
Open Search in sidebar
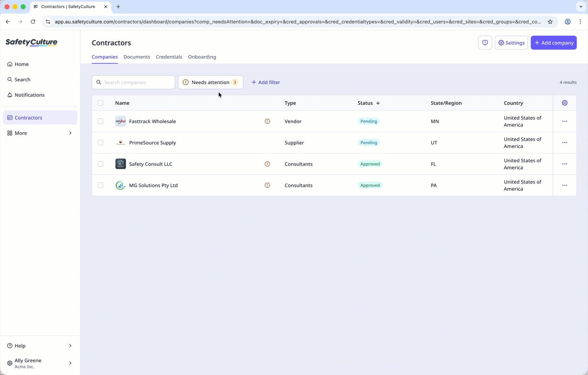(x=40, y=79)
